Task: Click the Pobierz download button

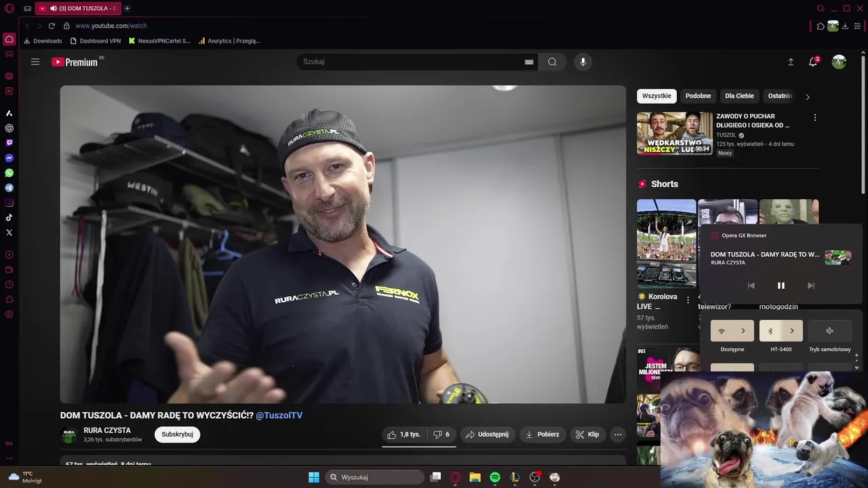Action: point(542,434)
